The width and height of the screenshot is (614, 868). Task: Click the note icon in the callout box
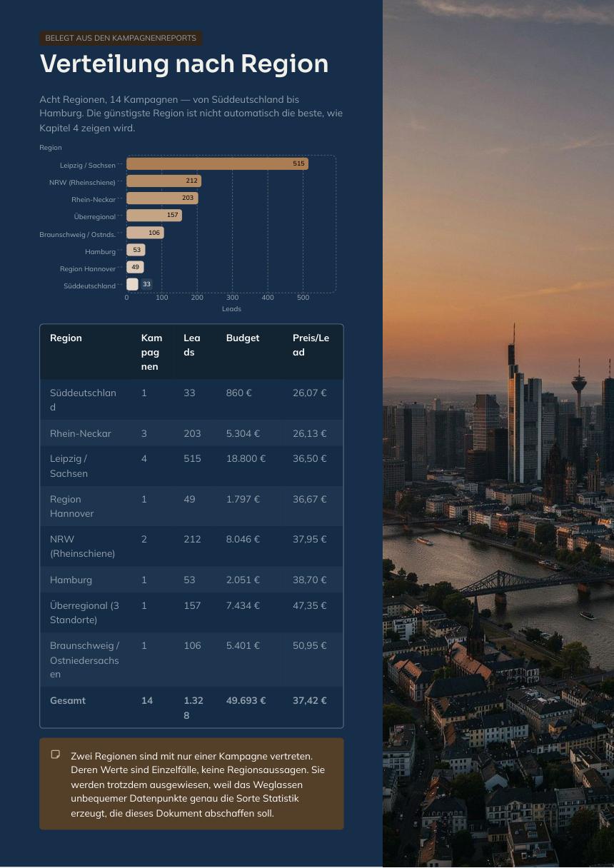tap(56, 755)
